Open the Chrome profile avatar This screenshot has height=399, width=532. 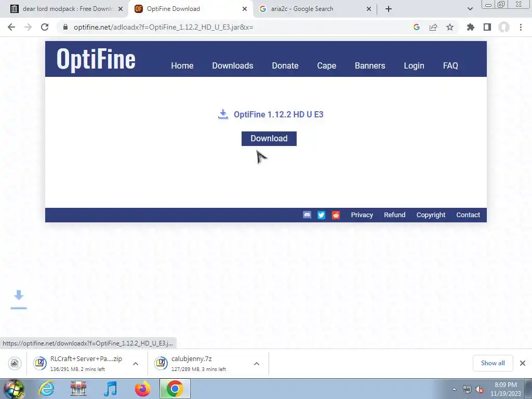[x=504, y=27]
